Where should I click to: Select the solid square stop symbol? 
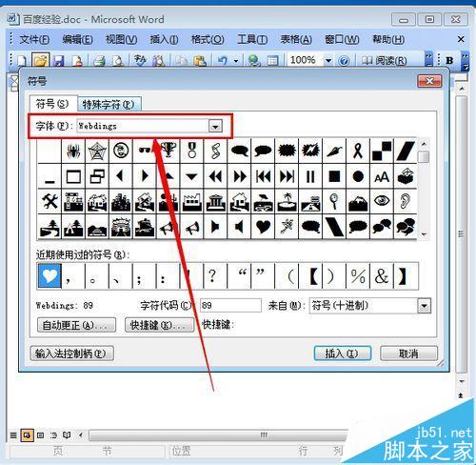[334, 175]
